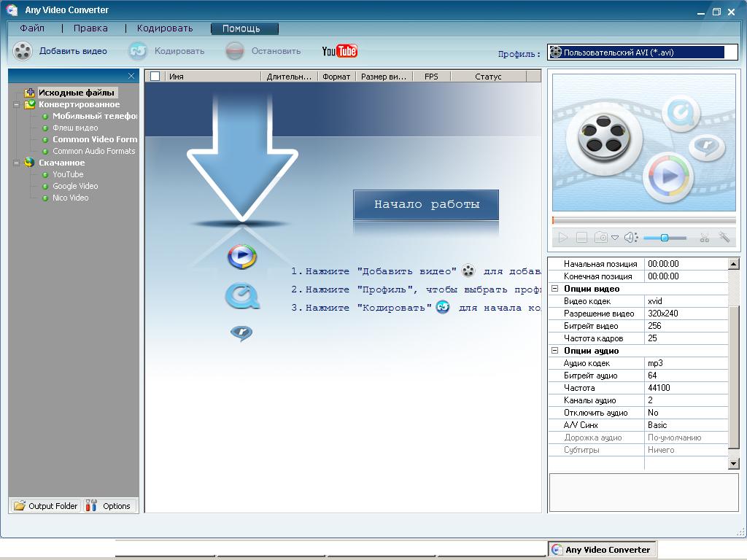Click Any Video Converter taskbar button
Image resolution: width=747 pixels, height=560 pixels.
602,549
